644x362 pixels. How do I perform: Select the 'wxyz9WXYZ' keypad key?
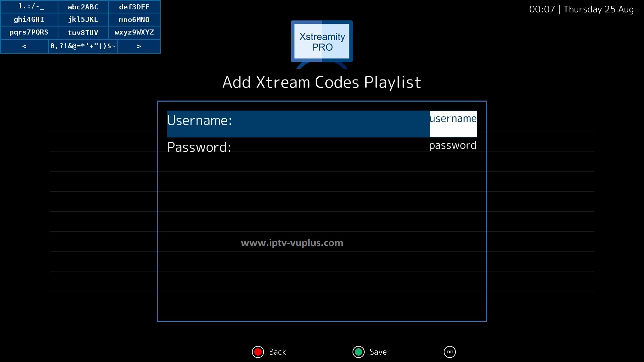pyautogui.click(x=134, y=33)
